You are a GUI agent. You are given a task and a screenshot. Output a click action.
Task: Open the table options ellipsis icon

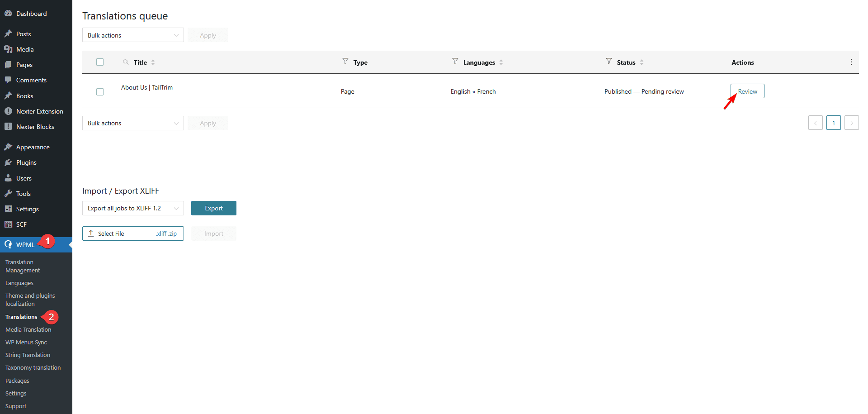coord(851,62)
